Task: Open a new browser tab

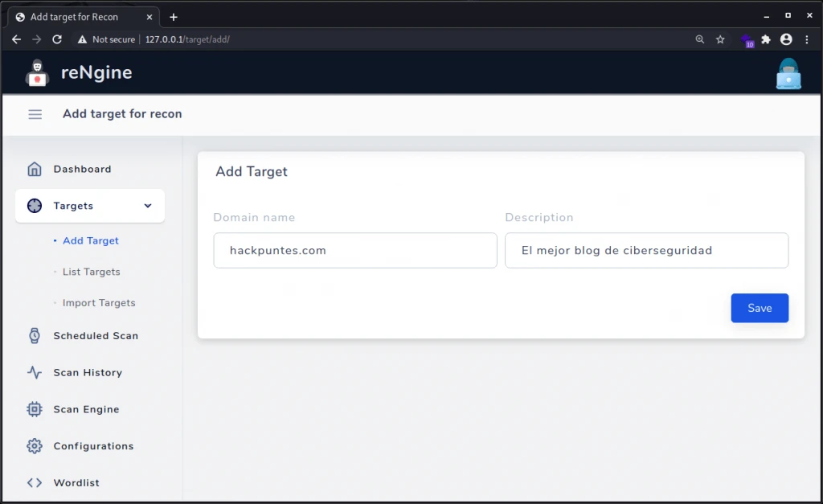Action: 174,18
